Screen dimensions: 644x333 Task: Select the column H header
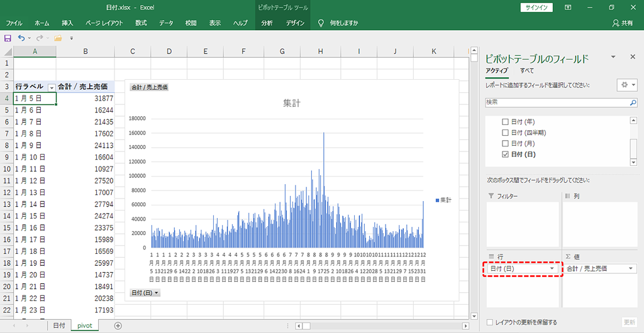tap(320, 52)
